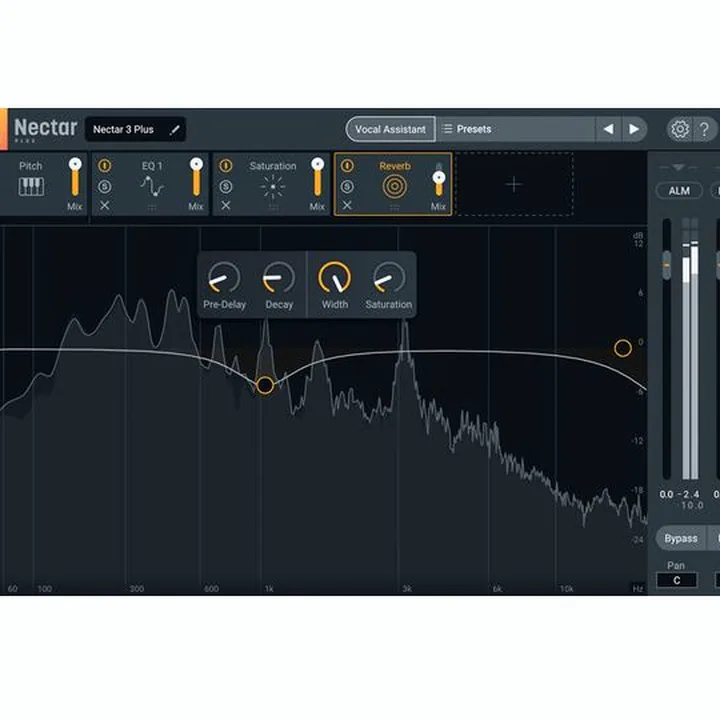
Task: Click the -2.4 level readout
Action: 688,494
